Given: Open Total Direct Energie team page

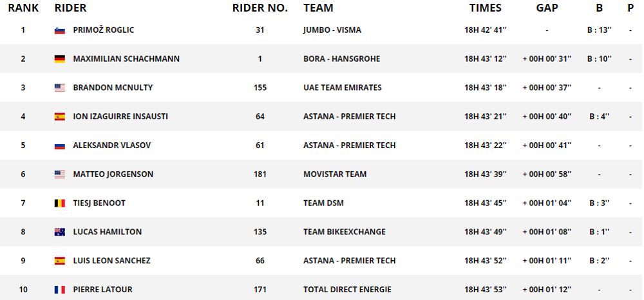Looking at the screenshot, I should 347,290.
